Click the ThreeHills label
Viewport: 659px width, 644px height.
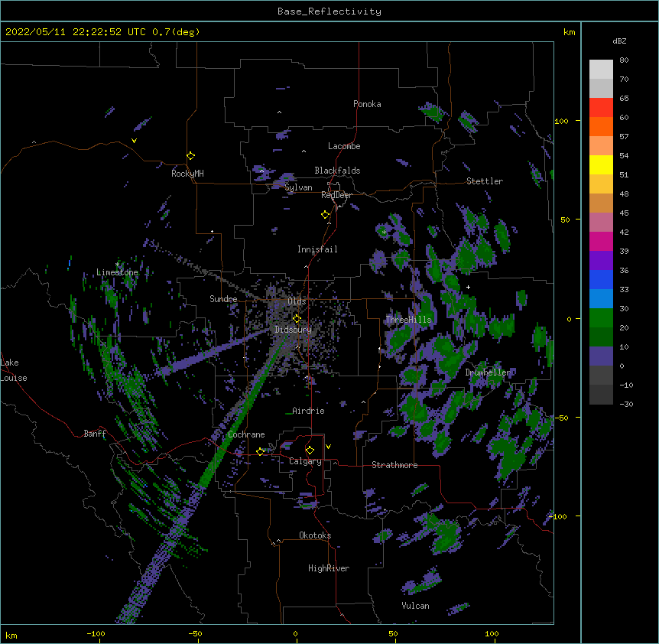pos(408,320)
